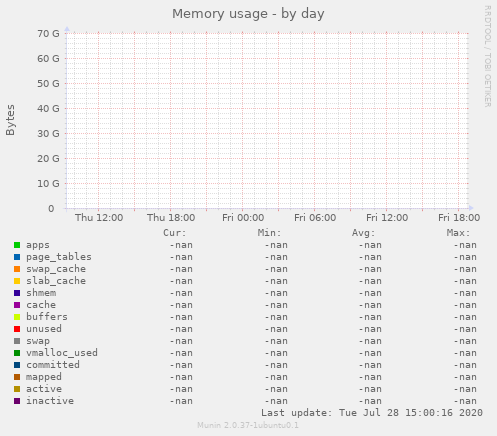The height and width of the screenshot is (436, 497).
Task: Click the Avg value in the page_tables row
Action: click(370, 257)
